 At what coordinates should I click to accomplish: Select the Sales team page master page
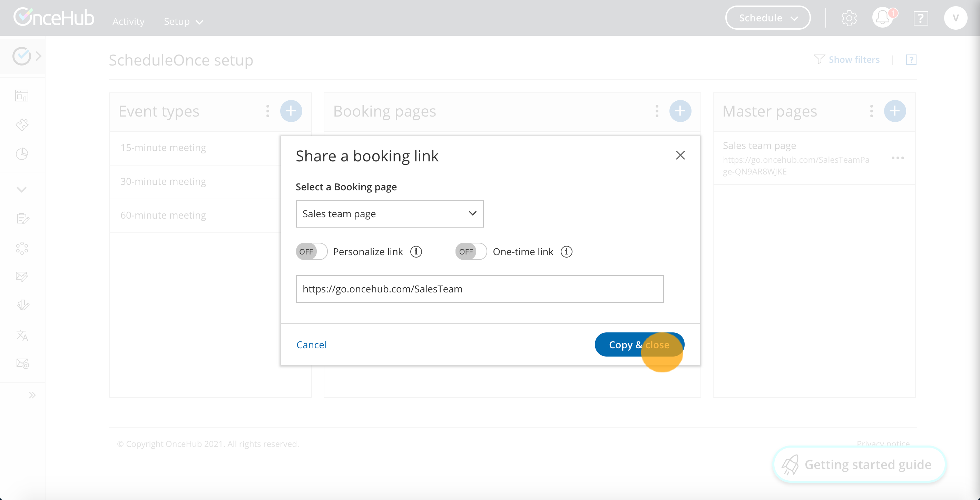759,146
